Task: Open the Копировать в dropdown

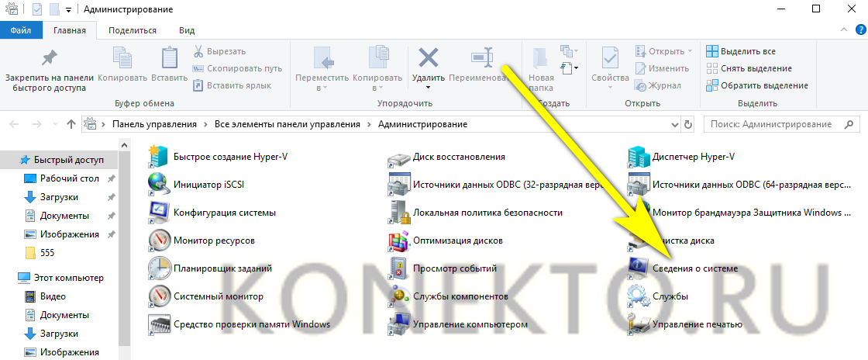Action: pos(379,88)
